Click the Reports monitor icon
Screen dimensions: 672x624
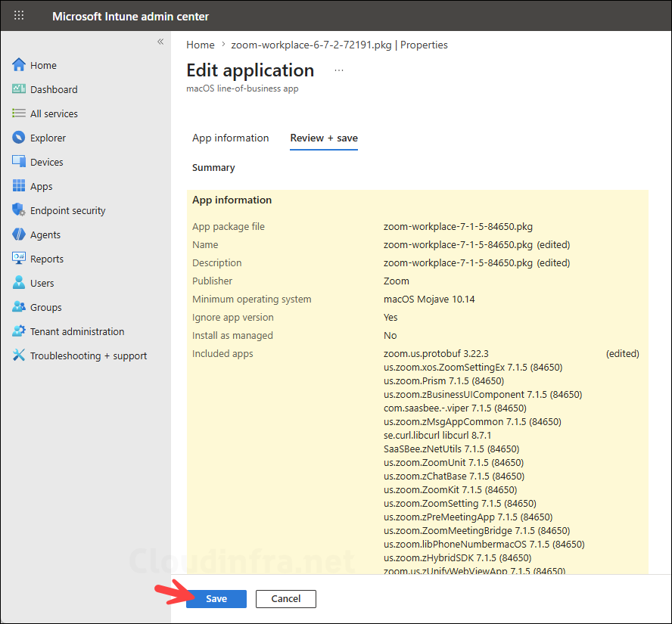pos(19,259)
